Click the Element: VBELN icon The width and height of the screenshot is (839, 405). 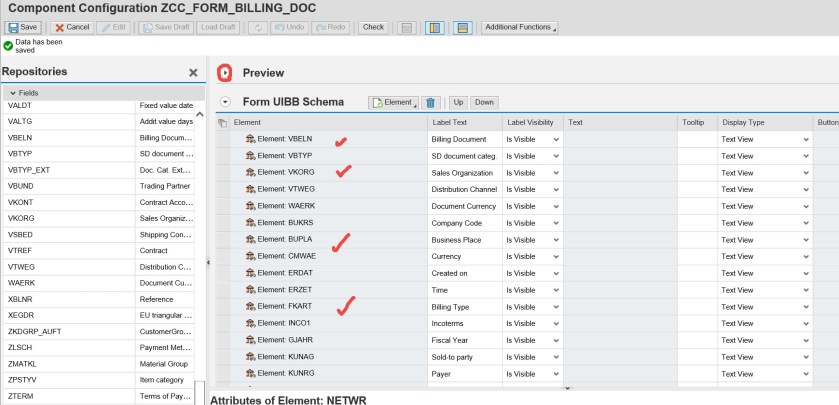click(250, 139)
